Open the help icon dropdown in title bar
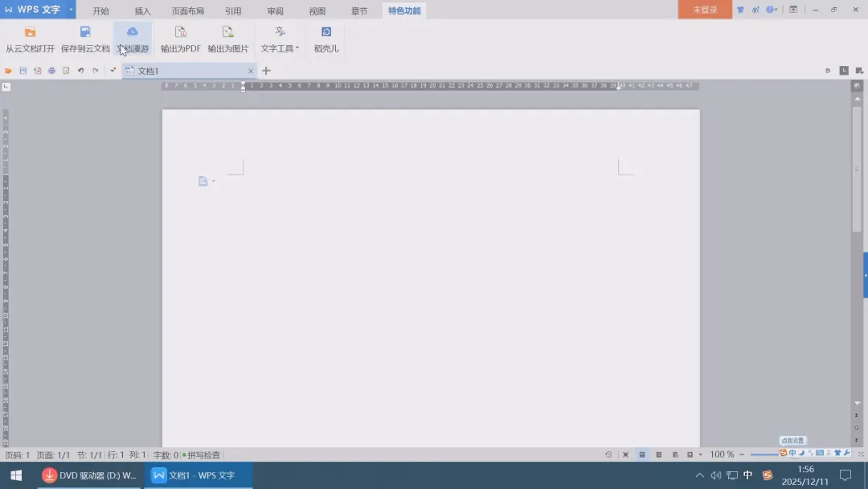 pyautogui.click(x=772, y=10)
